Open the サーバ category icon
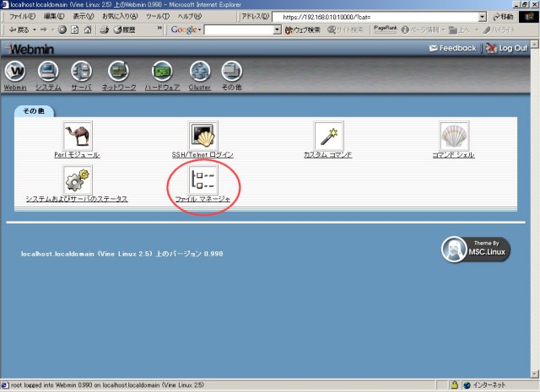540x392 pixels. [x=82, y=72]
